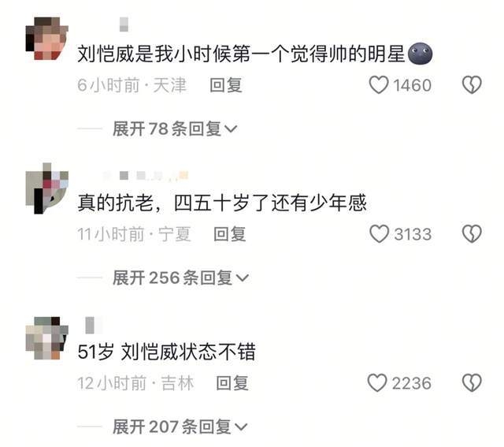Tap the moon emoji in first comment
Image resolution: width=504 pixels, height=447 pixels.
420,54
